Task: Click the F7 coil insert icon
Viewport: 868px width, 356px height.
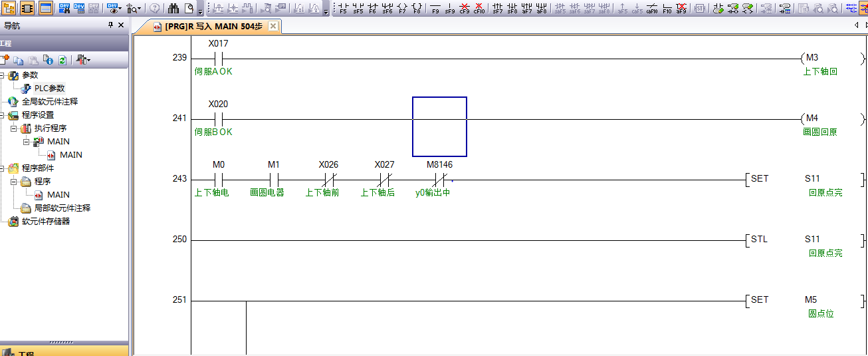Action: pyautogui.click(x=401, y=8)
